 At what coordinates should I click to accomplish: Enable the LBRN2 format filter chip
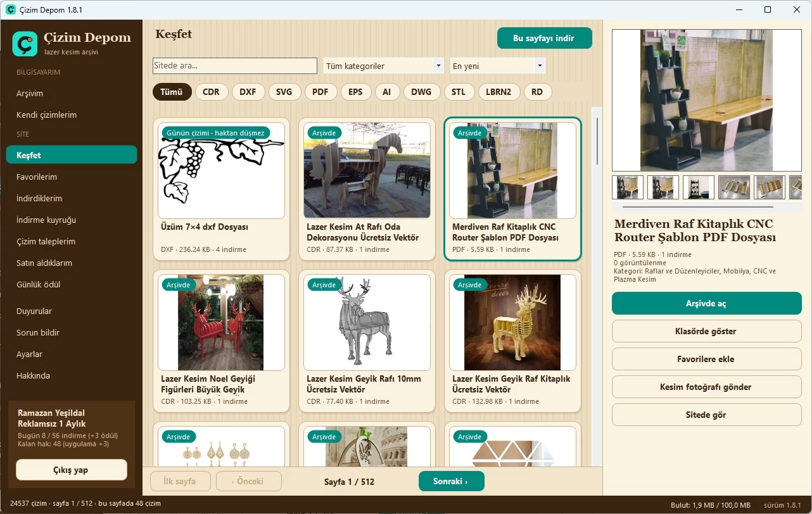[x=498, y=92]
